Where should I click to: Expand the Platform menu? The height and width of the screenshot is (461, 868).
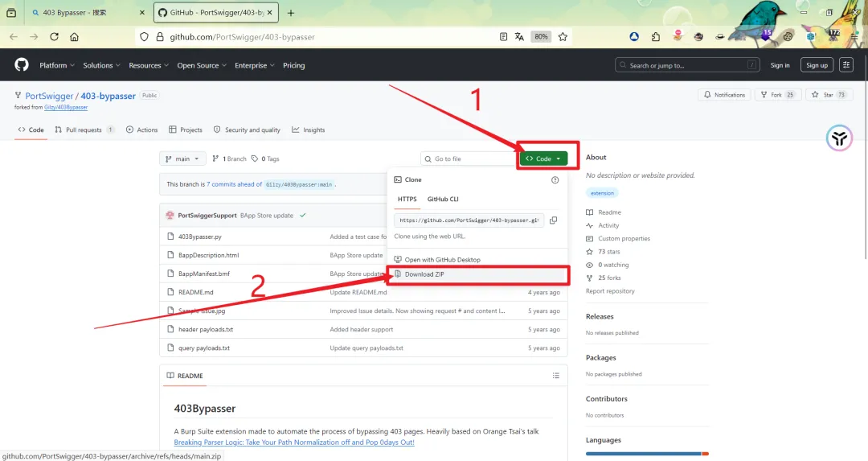[x=57, y=65]
